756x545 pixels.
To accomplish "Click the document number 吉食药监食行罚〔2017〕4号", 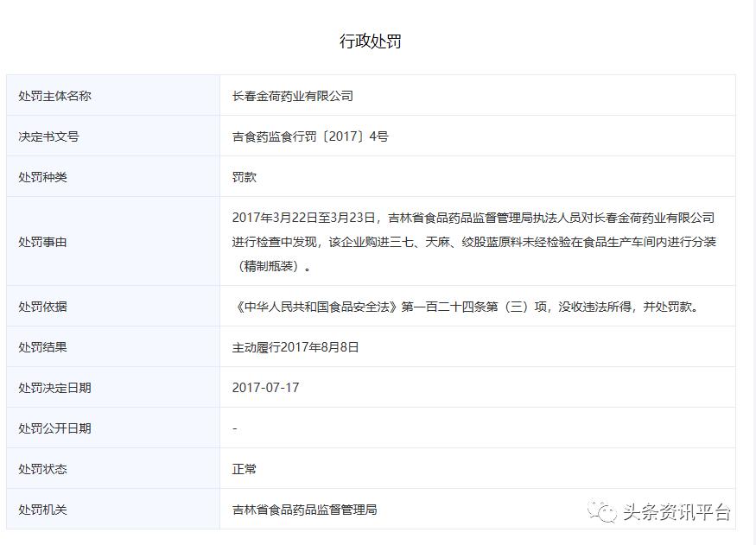I will point(309,136).
